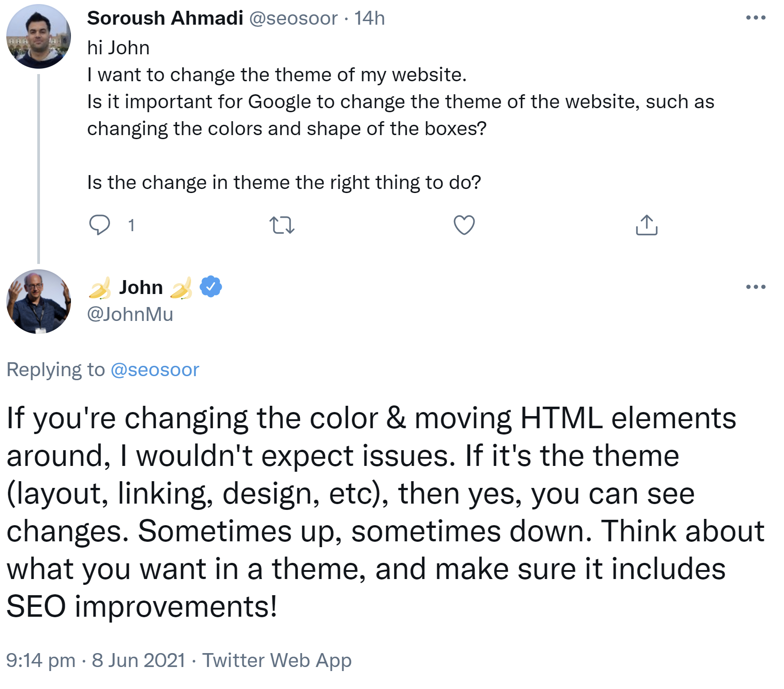This screenshot has width=784, height=689.
Task: Open the share icon on Soroush's tweet
Action: tap(646, 225)
